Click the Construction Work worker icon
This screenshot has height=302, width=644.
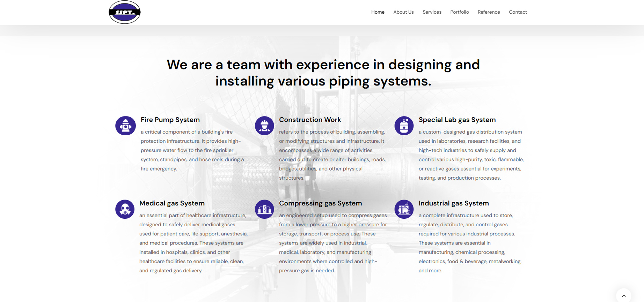(264, 126)
